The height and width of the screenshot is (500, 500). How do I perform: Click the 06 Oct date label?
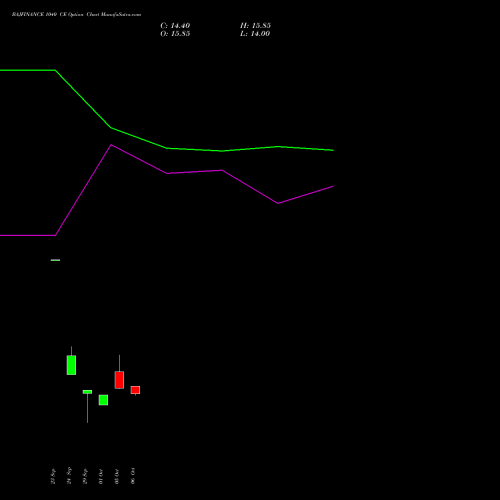point(133,476)
